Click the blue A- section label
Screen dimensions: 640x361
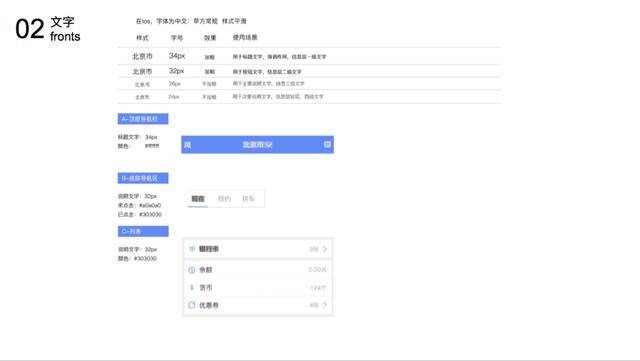(x=143, y=119)
